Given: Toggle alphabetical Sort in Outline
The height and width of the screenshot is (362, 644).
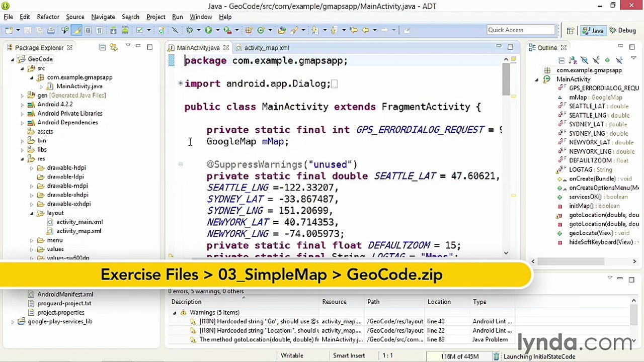Looking at the screenshot, I should [573, 60].
